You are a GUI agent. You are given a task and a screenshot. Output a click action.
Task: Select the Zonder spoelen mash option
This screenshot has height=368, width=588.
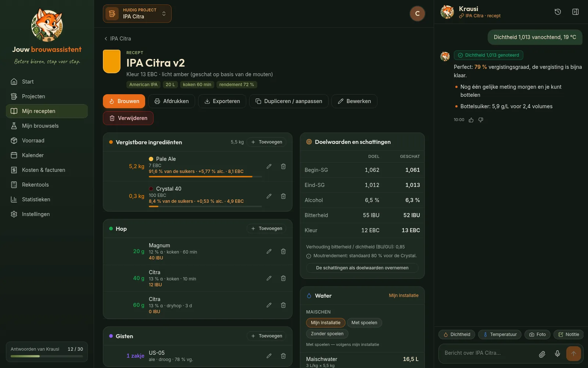[x=327, y=334]
